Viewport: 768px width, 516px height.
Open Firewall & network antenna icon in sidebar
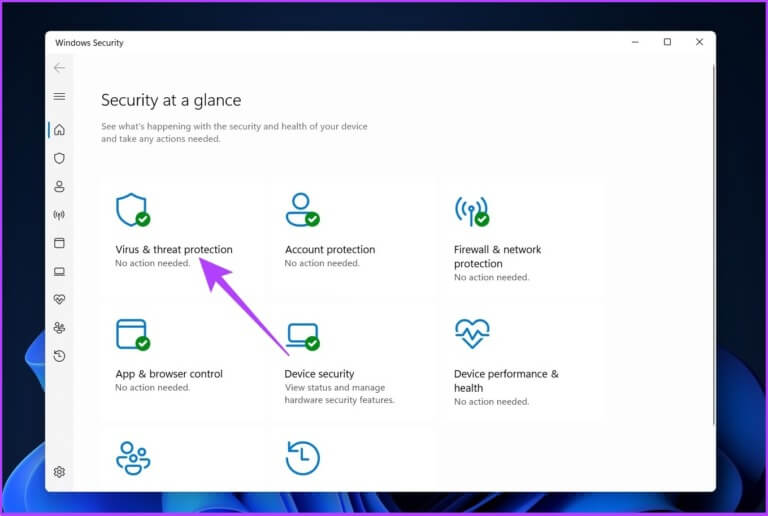tap(59, 214)
